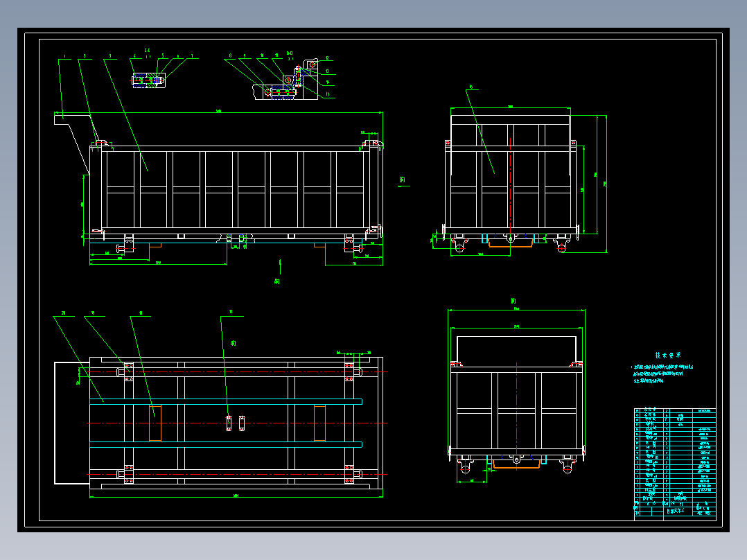Screen dimensions: 747x560
Task: Select the C-C hatched section detail drawing
Action: [148, 80]
